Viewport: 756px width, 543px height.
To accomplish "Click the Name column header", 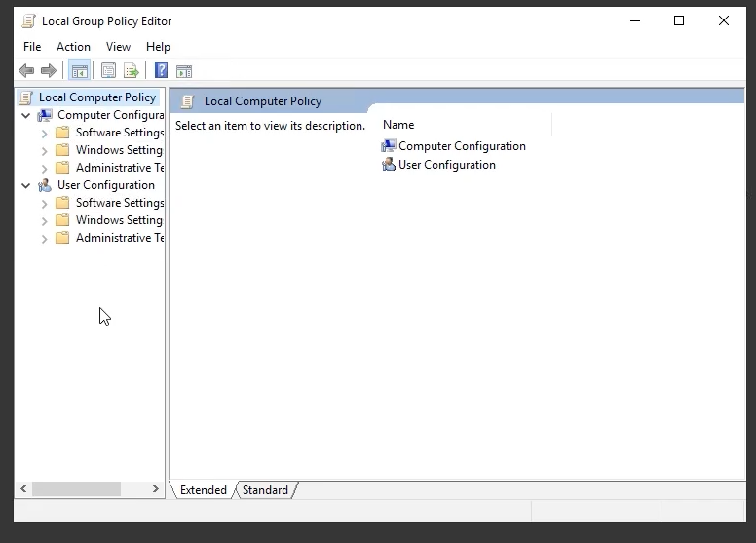I will click(x=398, y=125).
